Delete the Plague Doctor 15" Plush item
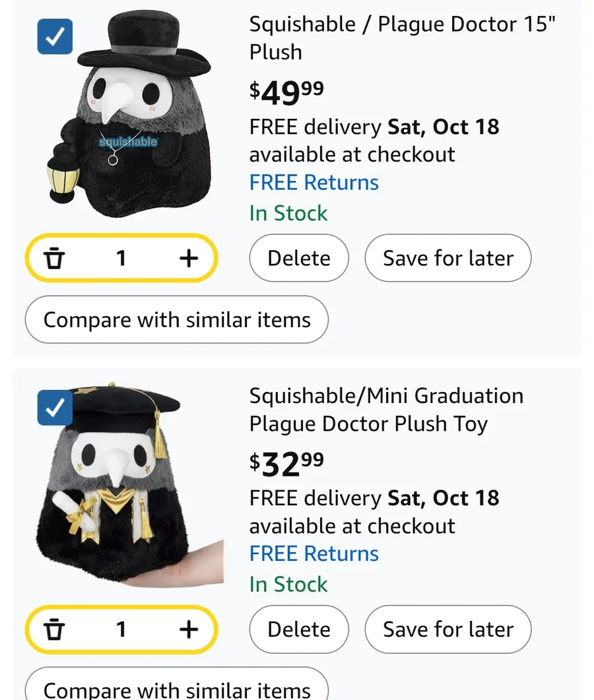This screenshot has height=700, width=594. coord(298,258)
